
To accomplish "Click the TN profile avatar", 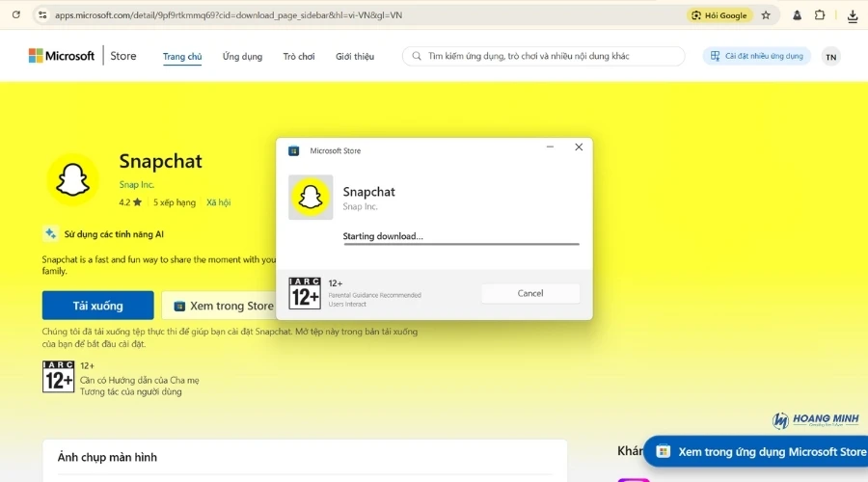I will pyautogui.click(x=830, y=57).
